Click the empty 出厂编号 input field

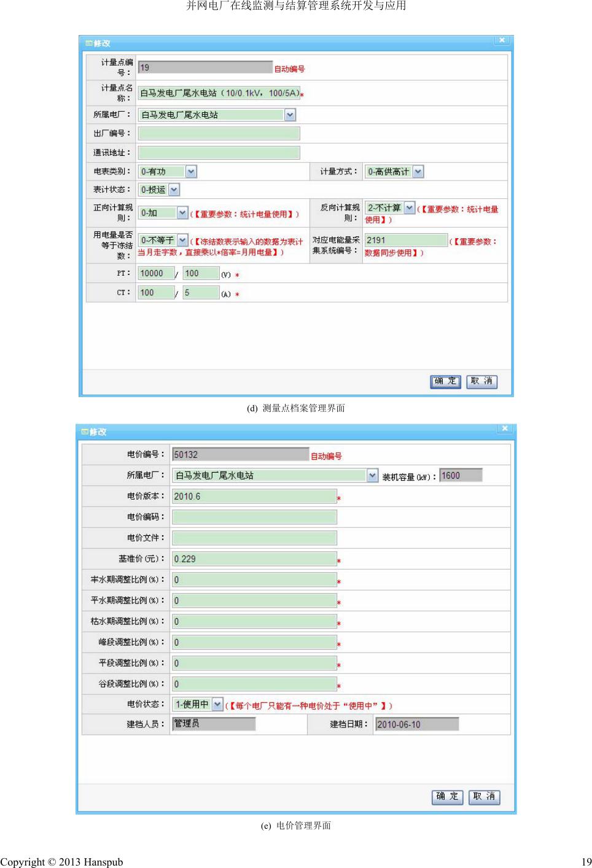219,134
